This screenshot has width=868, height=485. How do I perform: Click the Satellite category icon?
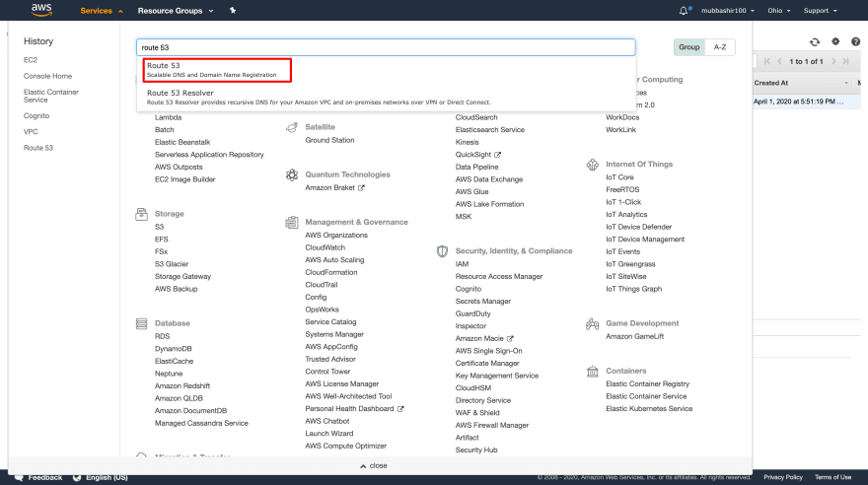pos(292,127)
